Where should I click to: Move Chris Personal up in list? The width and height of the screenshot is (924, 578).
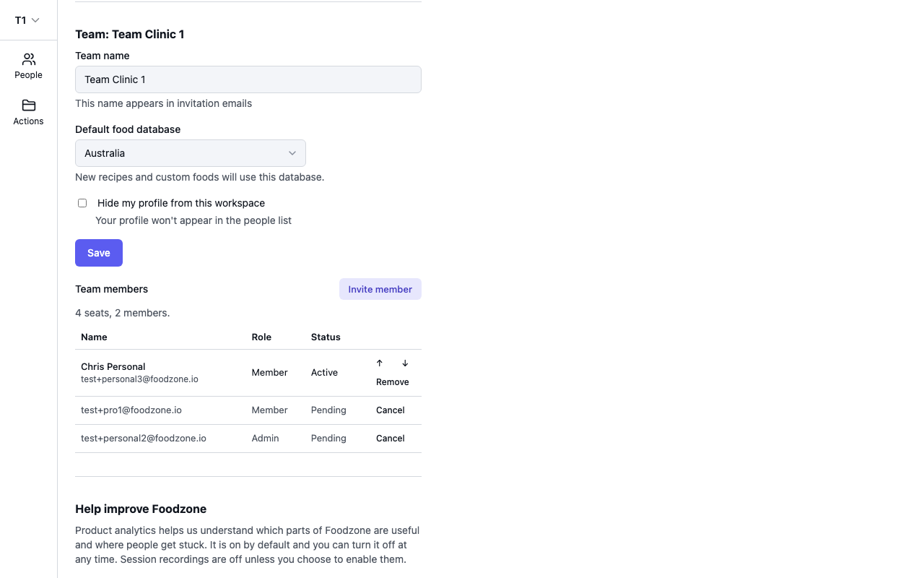coord(380,363)
